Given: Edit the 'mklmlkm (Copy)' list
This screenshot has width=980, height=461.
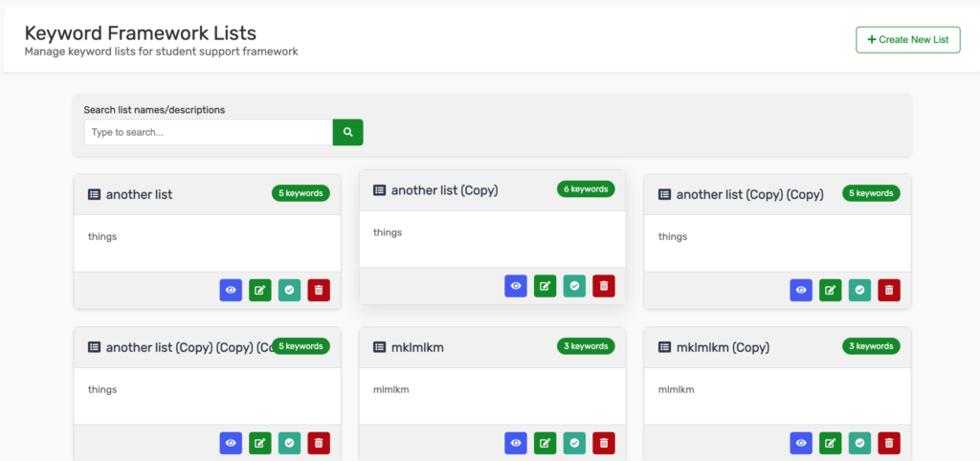Looking at the screenshot, I should [x=831, y=443].
